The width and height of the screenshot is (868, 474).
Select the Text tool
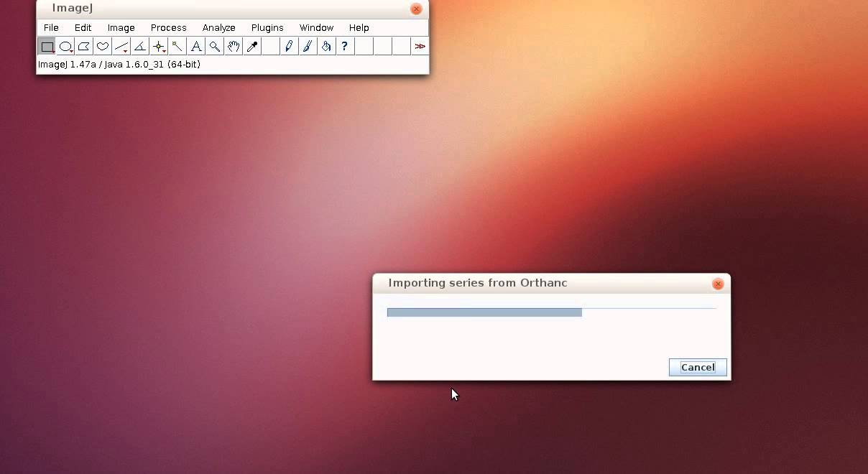[196, 47]
